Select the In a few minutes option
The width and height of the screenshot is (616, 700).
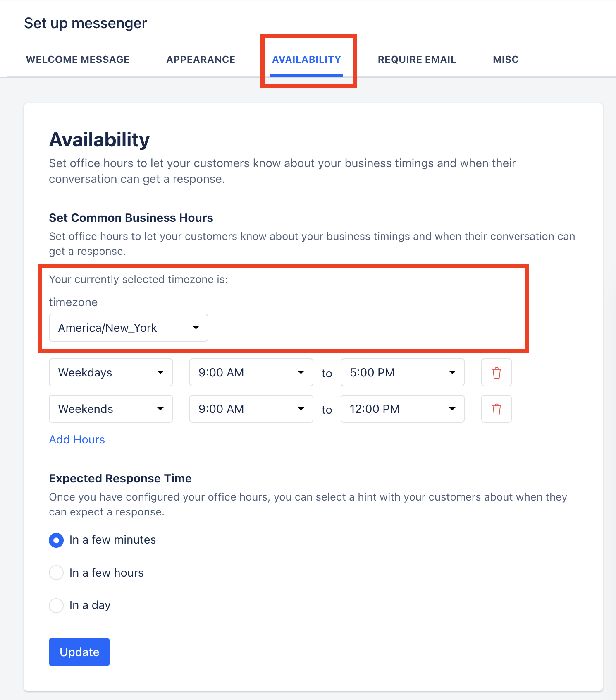point(56,540)
